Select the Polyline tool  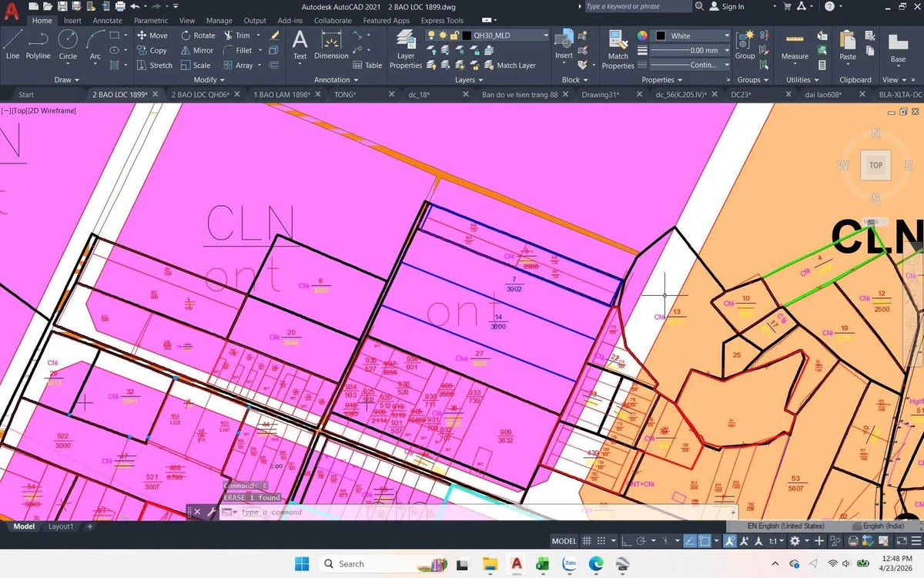click(x=38, y=45)
